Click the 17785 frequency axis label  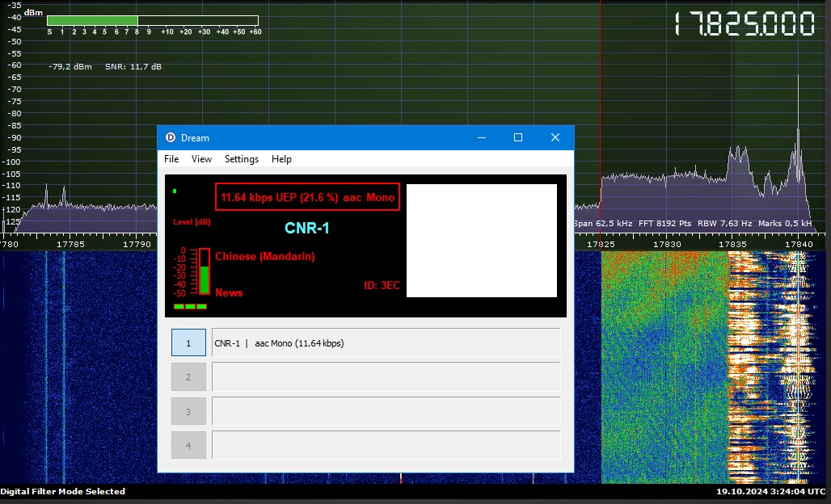70,244
